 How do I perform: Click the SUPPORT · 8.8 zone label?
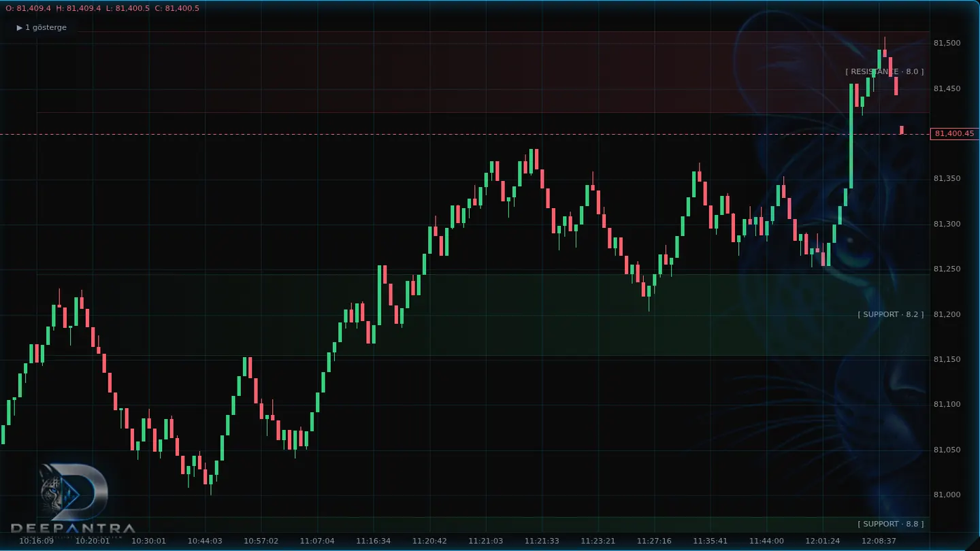[x=891, y=524]
